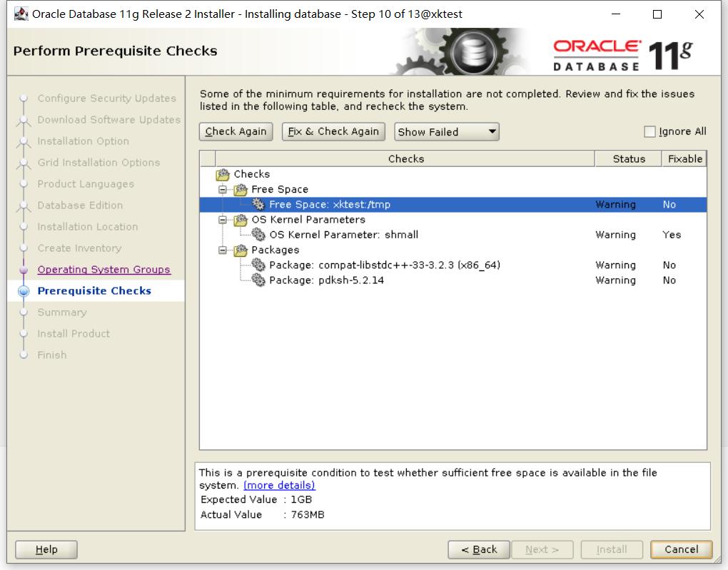Screen dimensions: 728x570
Task: Open the Help button
Action: [x=46, y=549]
